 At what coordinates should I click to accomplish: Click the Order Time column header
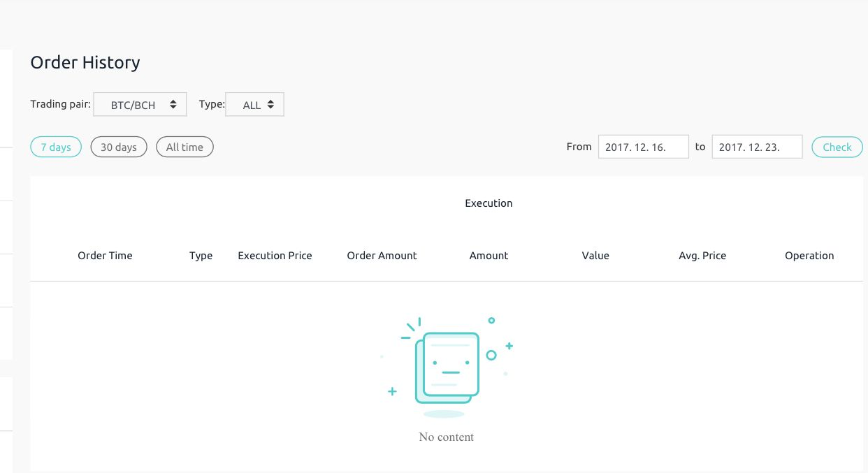[x=105, y=256]
